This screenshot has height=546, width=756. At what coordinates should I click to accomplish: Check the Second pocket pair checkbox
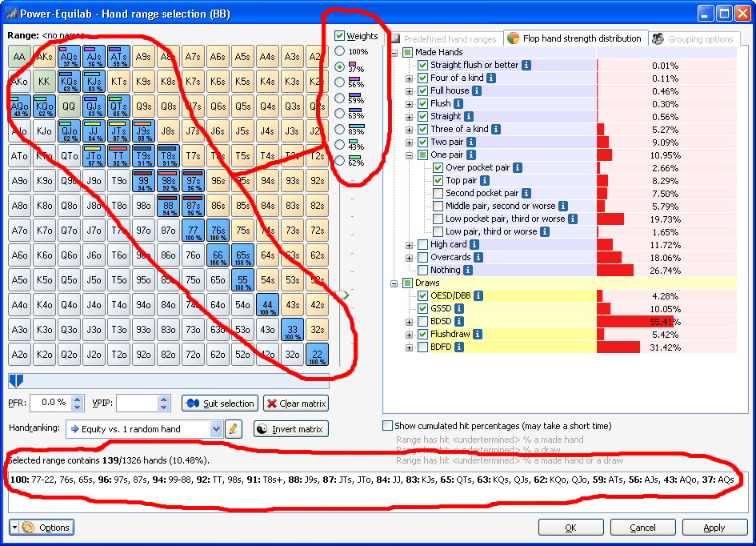[438, 193]
